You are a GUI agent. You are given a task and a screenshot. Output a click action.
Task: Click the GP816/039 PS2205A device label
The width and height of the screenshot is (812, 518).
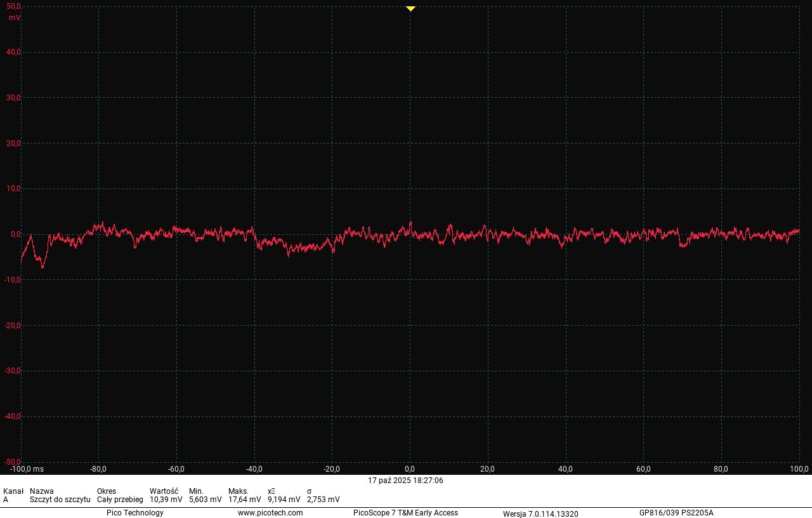coord(676,513)
